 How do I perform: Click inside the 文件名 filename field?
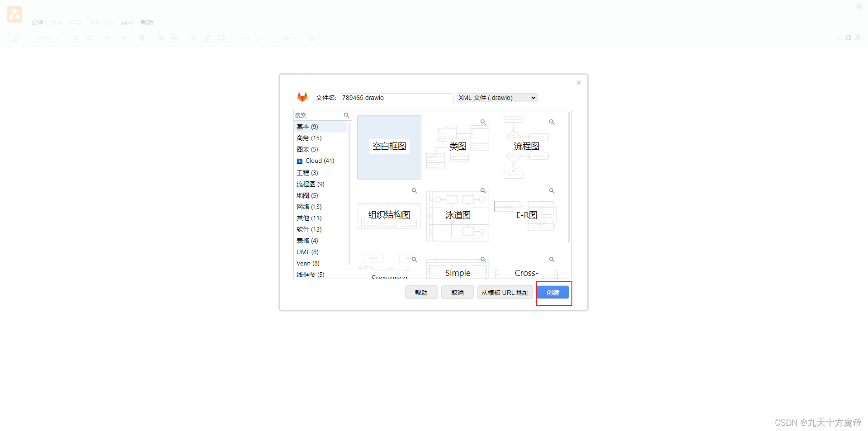tap(396, 97)
